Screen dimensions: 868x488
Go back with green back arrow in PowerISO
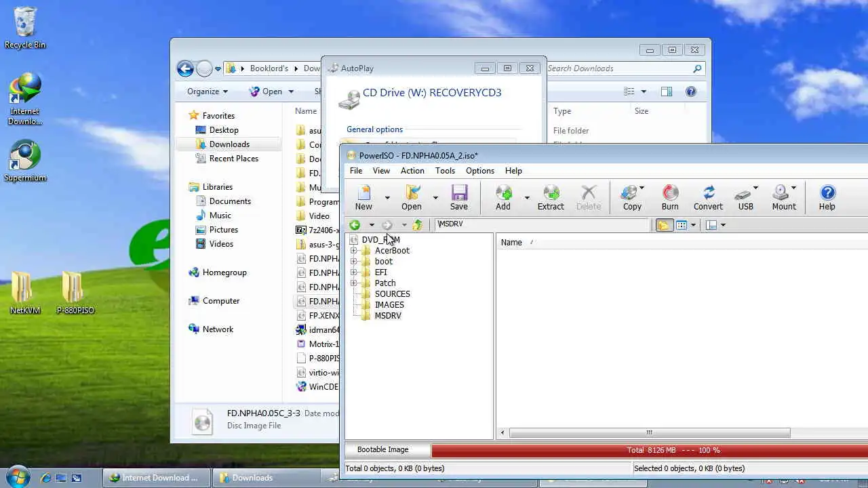coord(354,225)
